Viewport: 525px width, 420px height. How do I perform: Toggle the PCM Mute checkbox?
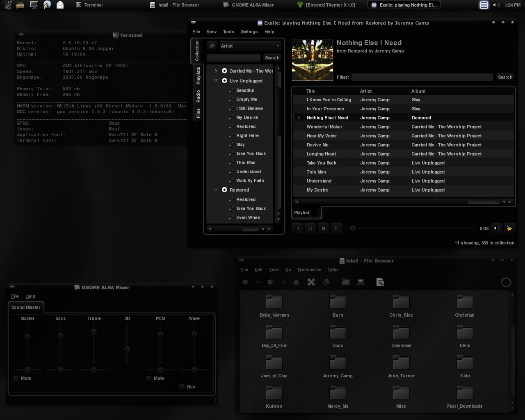(149, 378)
